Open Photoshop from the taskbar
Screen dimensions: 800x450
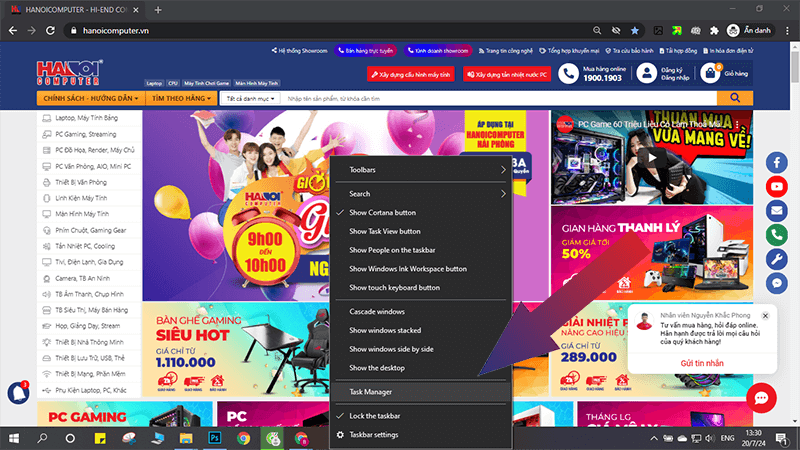(x=215, y=438)
